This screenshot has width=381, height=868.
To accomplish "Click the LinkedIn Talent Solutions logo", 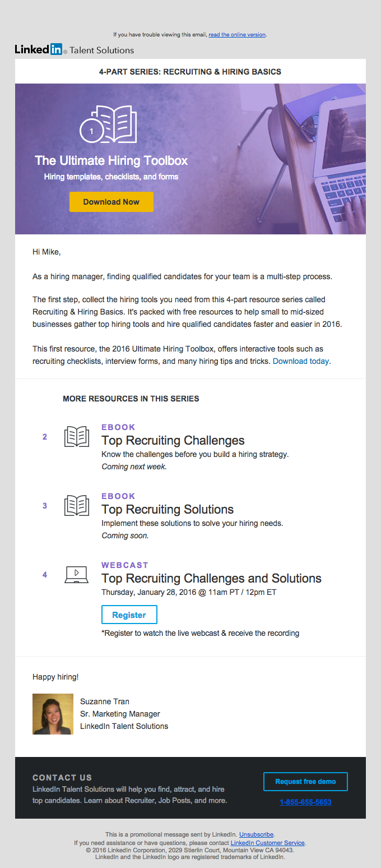I will [74, 50].
